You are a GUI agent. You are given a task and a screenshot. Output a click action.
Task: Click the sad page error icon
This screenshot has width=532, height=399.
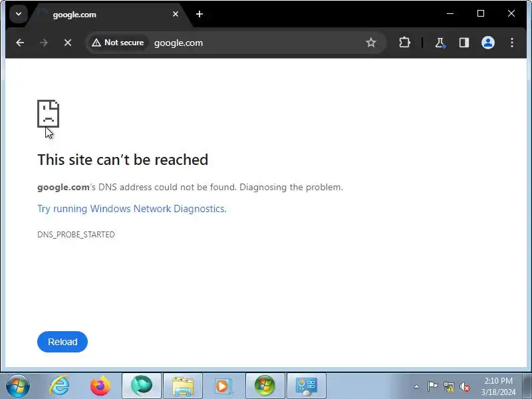(48, 114)
